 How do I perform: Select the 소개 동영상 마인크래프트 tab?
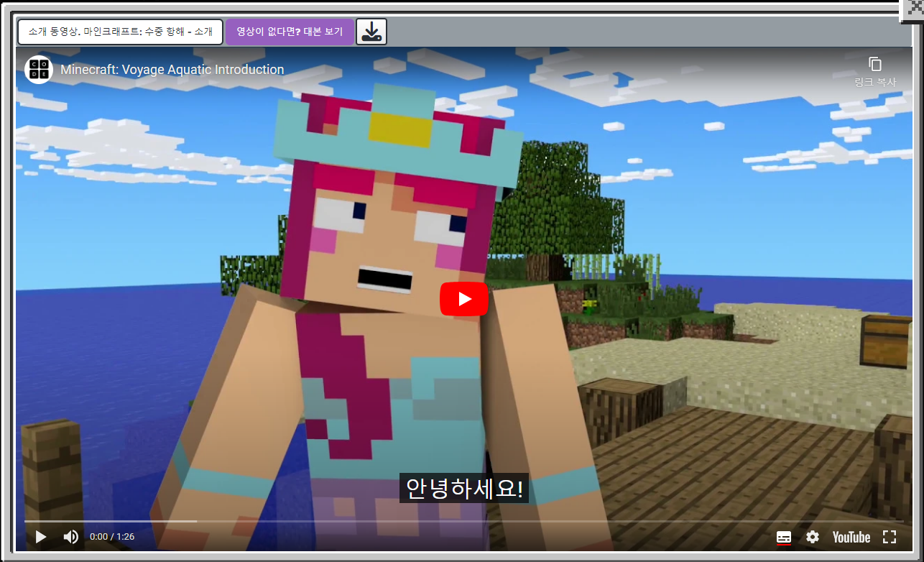(121, 32)
